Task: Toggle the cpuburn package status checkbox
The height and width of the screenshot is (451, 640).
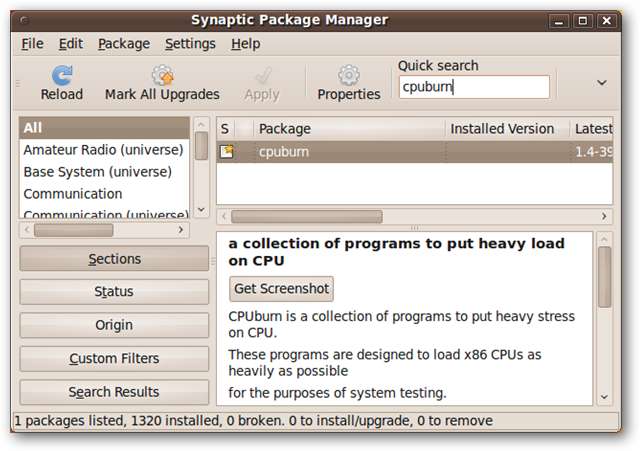Action: [227, 152]
